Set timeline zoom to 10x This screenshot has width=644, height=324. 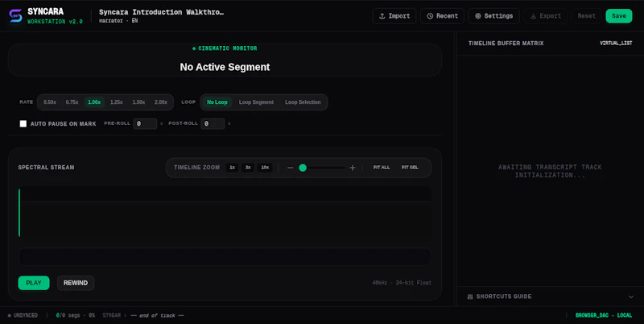265,168
